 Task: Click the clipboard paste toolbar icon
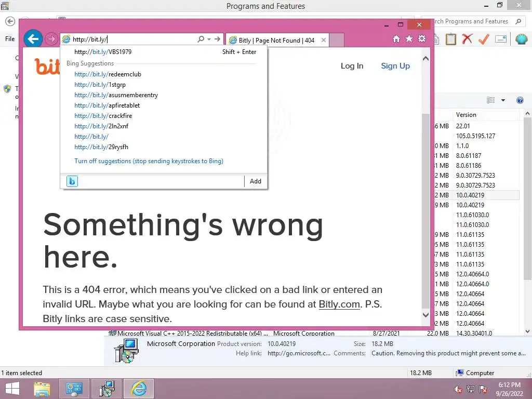click(x=450, y=39)
